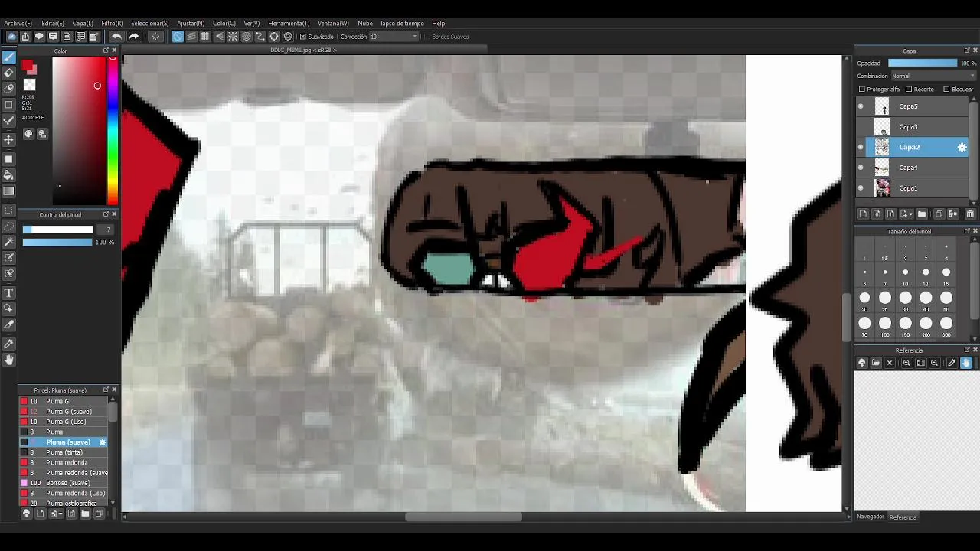Open the color palette icon in Color panel

point(28,134)
